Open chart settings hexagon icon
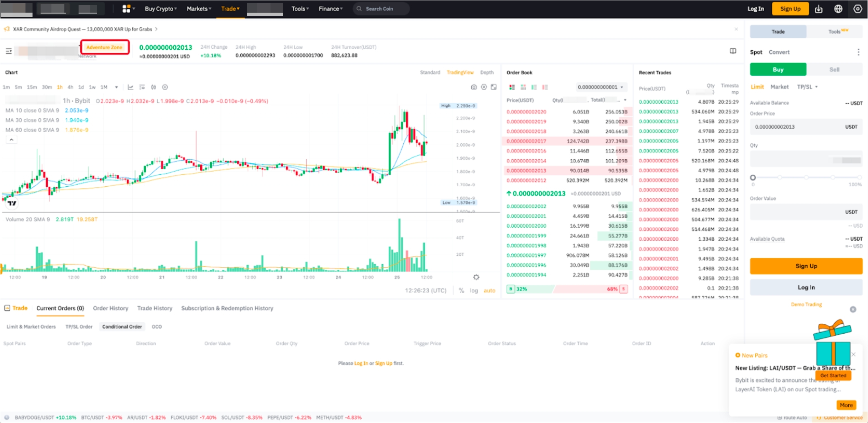The width and height of the screenshot is (868, 423). [484, 87]
